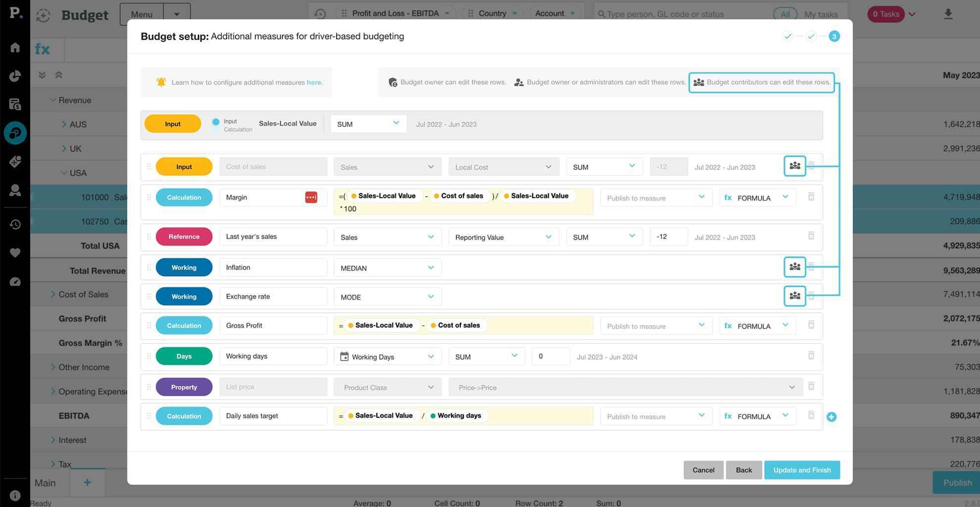Toggle the Input/Calculation radio switch
The width and height of the screenshot is (980, 507).
(216, 122)
